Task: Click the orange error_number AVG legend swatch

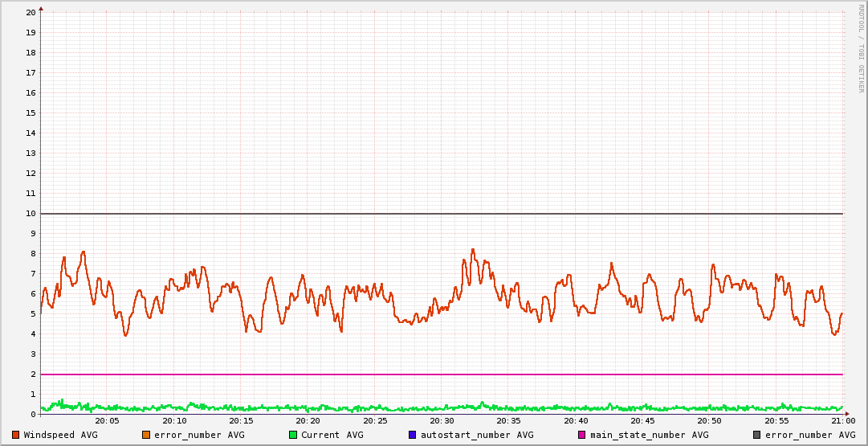Action: tap(146, 435)
